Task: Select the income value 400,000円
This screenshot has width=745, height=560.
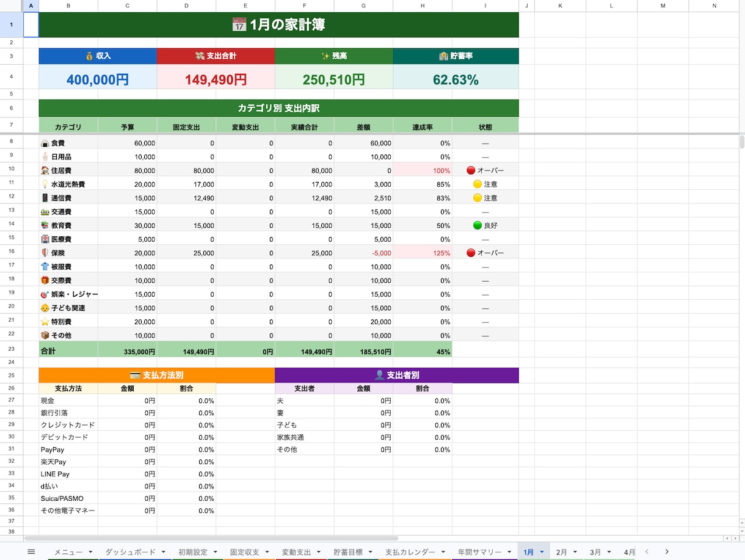Action: 98,79
